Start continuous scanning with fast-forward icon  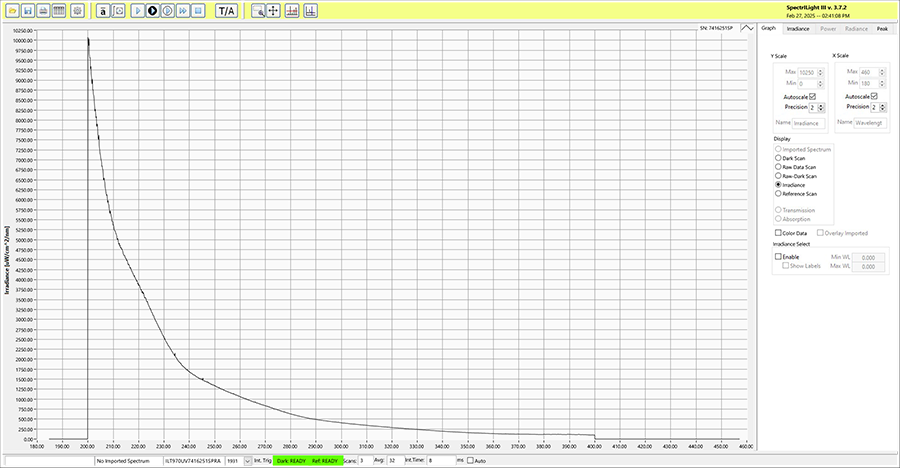(x=183, y=11)
